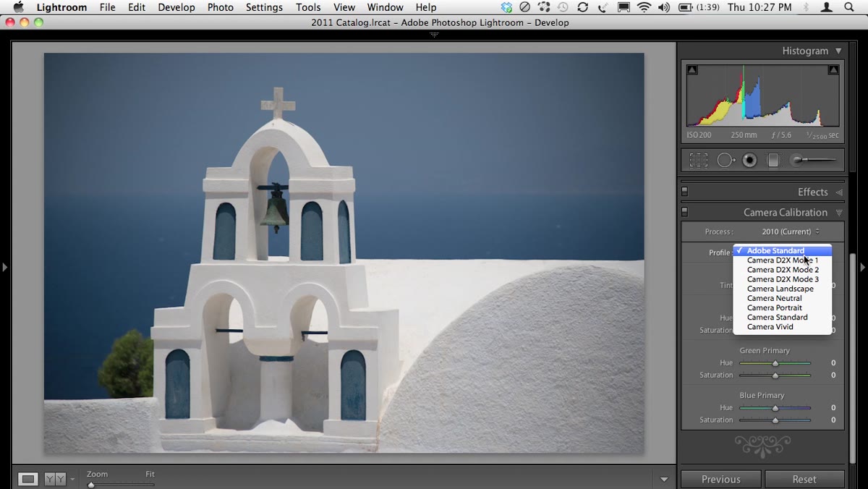This screenshot has height=489, width=868.
Task: Open the Tools menu
Action: click(308, 7)
